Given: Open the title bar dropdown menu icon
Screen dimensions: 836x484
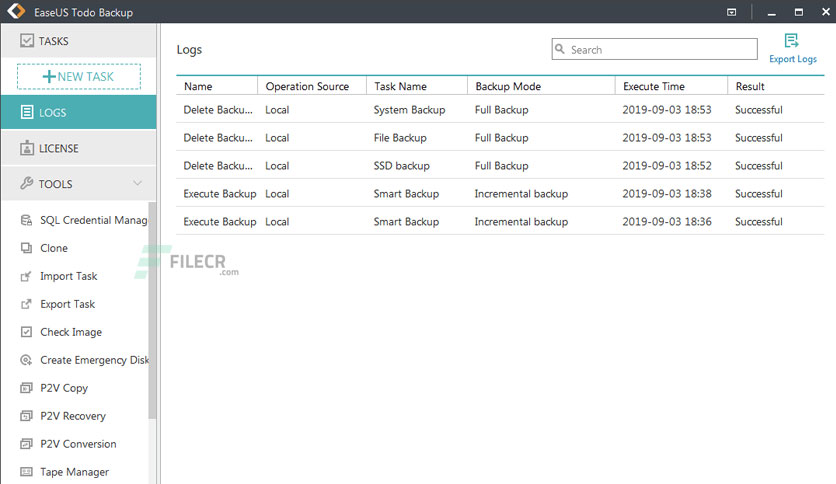Looking at the screenshot, I should click(x=732, y=12).
